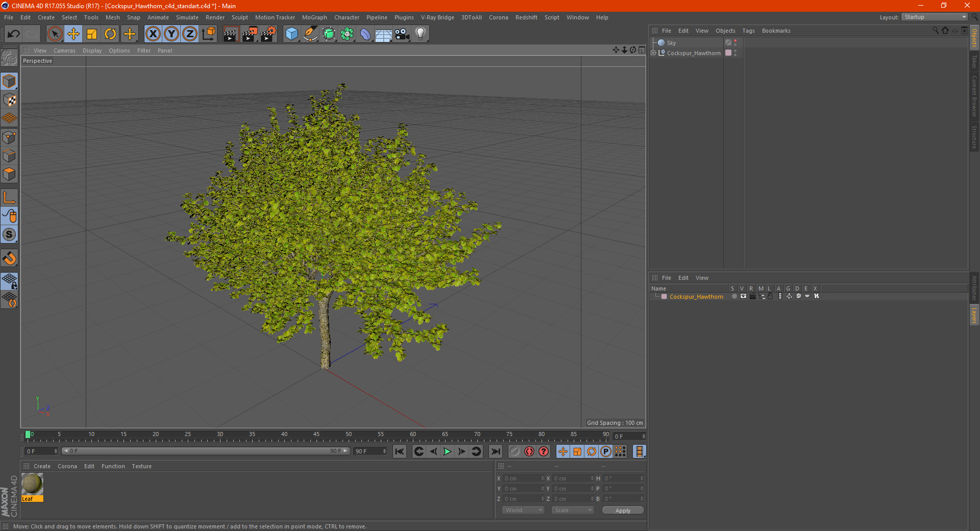Enable Axis mode L-shaped icon
This screenshot has width=980, height=531.
point(9,198)
